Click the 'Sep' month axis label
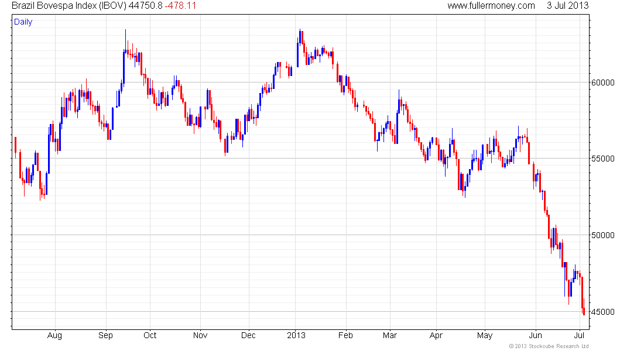644x351 pixels. point(105,335)
